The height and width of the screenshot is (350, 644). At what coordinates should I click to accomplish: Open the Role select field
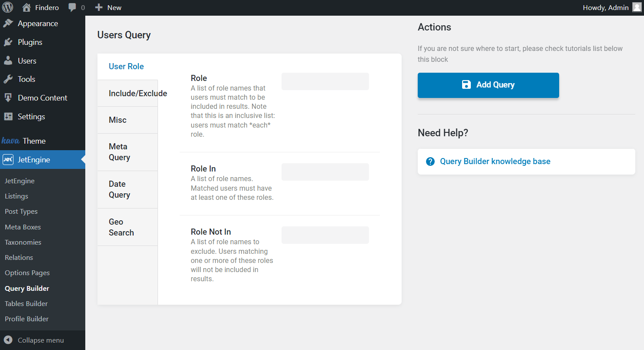click(x=325, y=81)
